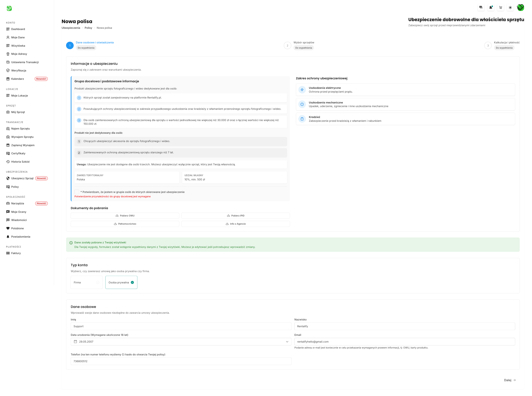Select the Osoba prywatna account type
The height and width of the screenshot is (396, 532).
point(121,282)
